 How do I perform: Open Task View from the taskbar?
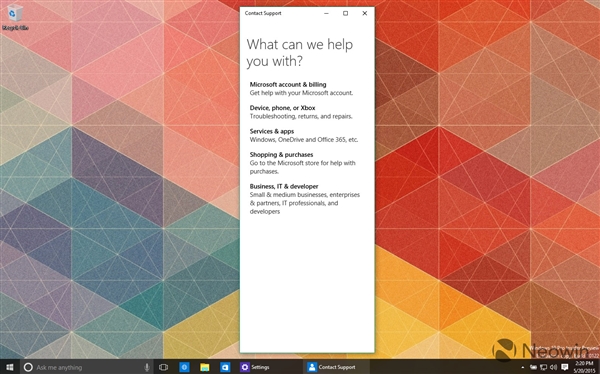point(163,367)
